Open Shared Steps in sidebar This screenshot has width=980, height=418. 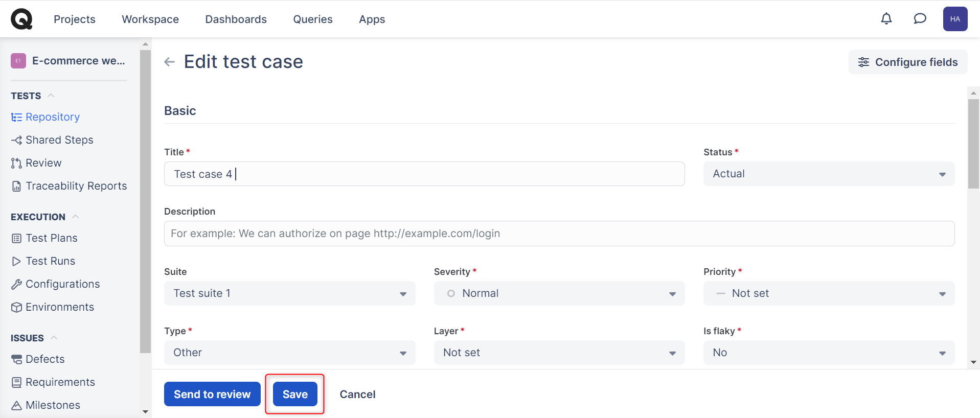[x=59, y=140]
